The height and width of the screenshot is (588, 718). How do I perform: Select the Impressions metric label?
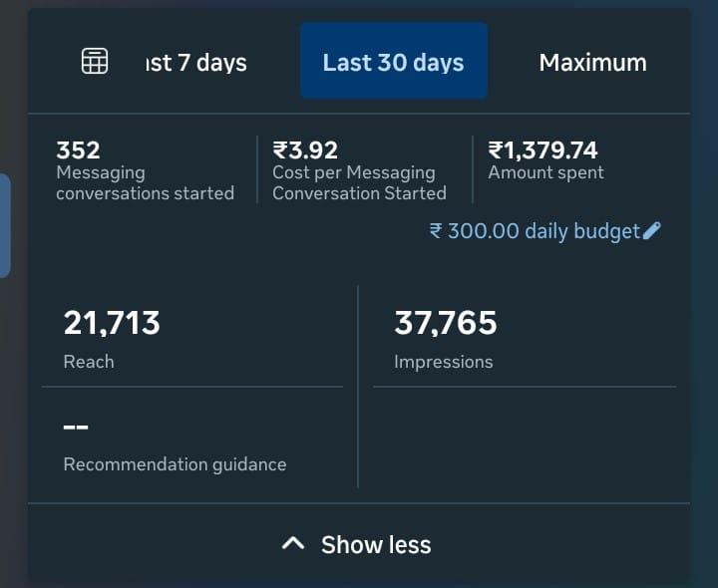pyautogui.click(x=443, y=362)
